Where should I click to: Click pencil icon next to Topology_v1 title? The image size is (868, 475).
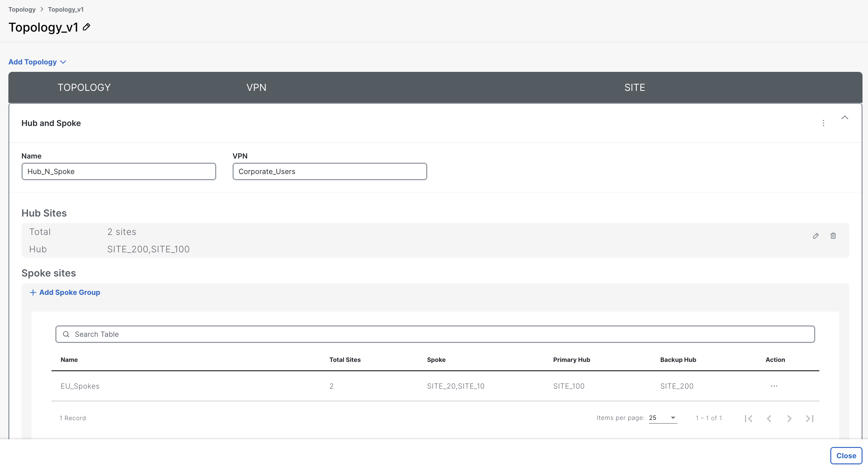(x=87, y=27)
